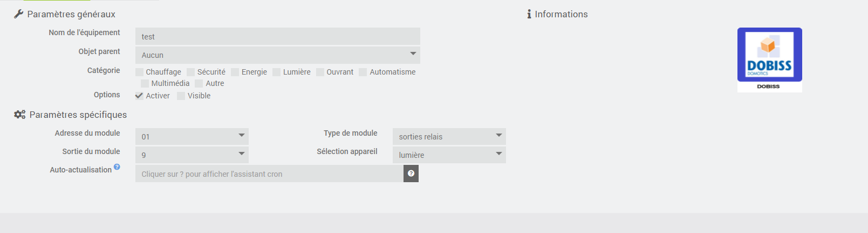Check the Automatisme category checkbox
The width and height of the screenshot is (868, 233).
point(363,72)
